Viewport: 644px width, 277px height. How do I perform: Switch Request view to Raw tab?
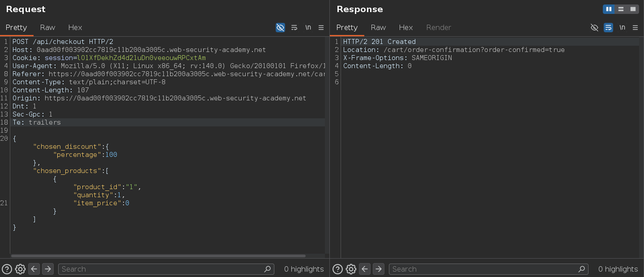(47, 27)
